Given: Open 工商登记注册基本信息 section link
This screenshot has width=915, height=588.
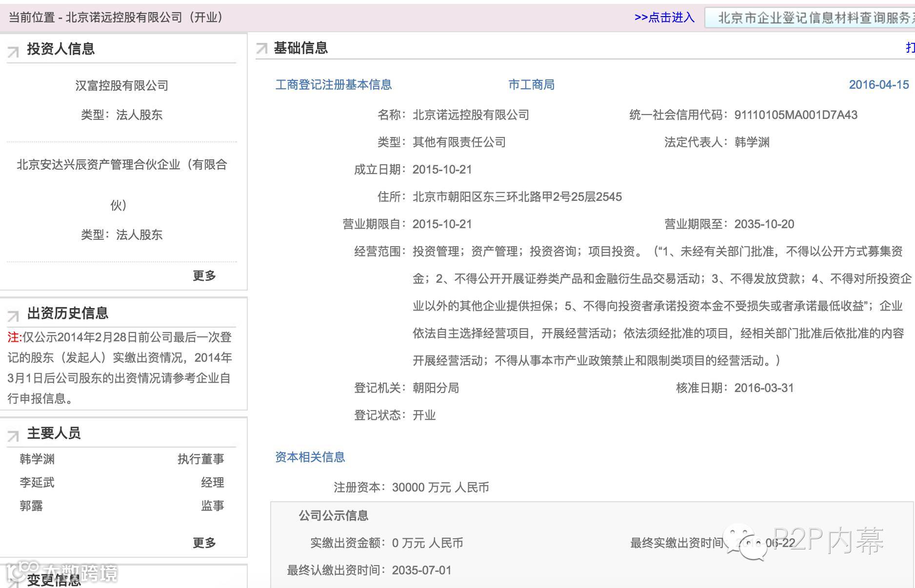Looking at the screenshot, I should [x=334, y=85].
